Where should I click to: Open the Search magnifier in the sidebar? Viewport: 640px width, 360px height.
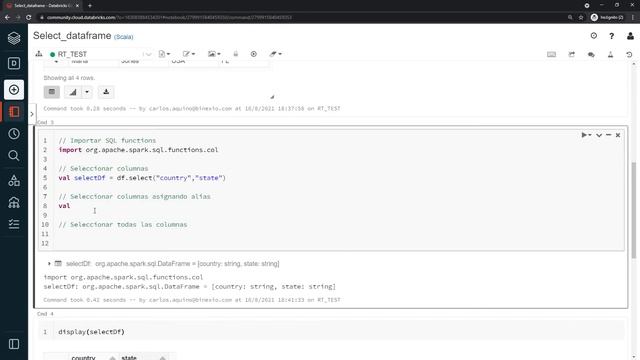click(14, 156)
